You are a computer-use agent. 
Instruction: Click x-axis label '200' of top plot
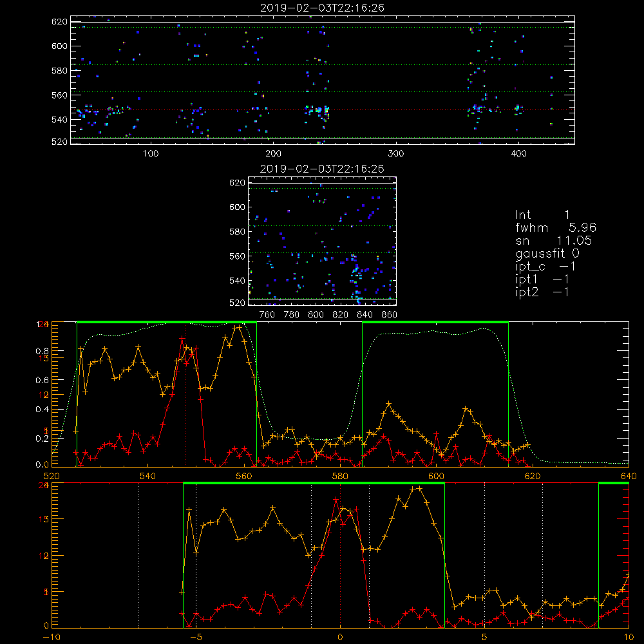coord(273,154)
